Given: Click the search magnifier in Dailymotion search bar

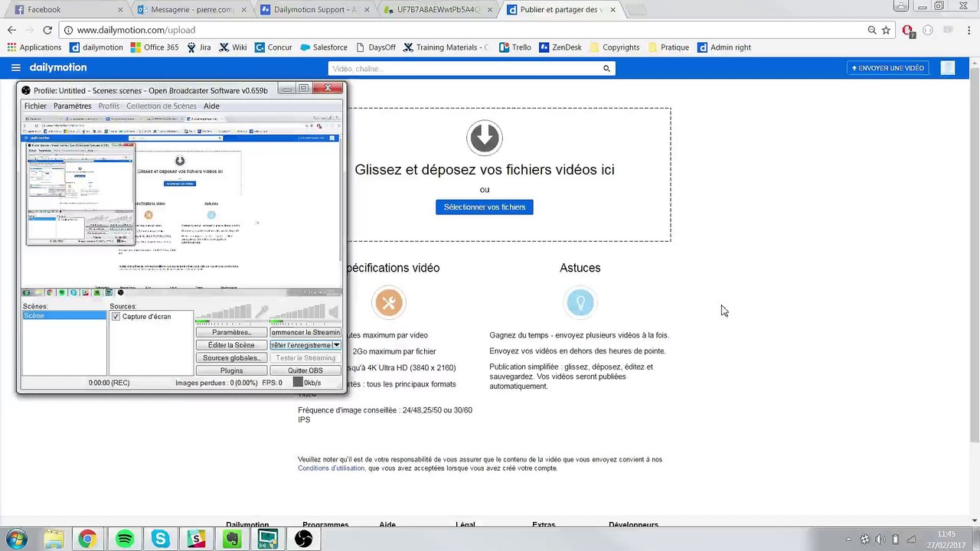Looking at the screenshot, I should [x=606, y=68].
